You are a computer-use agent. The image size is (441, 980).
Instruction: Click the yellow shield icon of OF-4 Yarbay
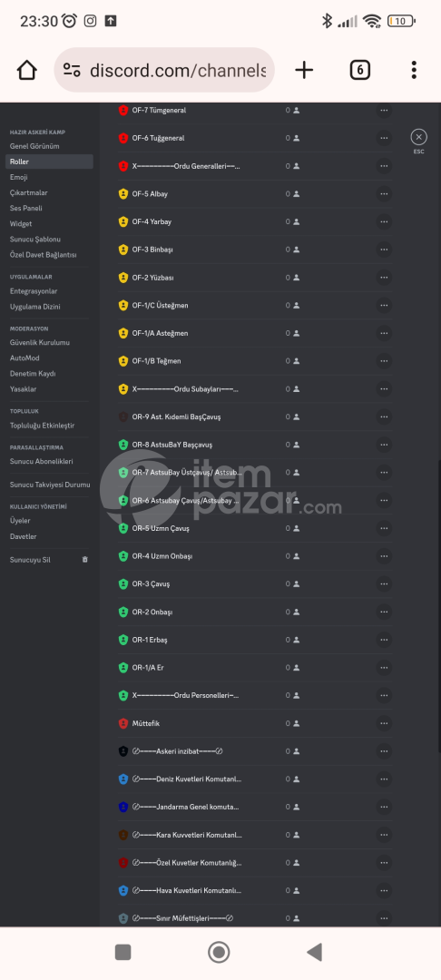click(123, 221)
